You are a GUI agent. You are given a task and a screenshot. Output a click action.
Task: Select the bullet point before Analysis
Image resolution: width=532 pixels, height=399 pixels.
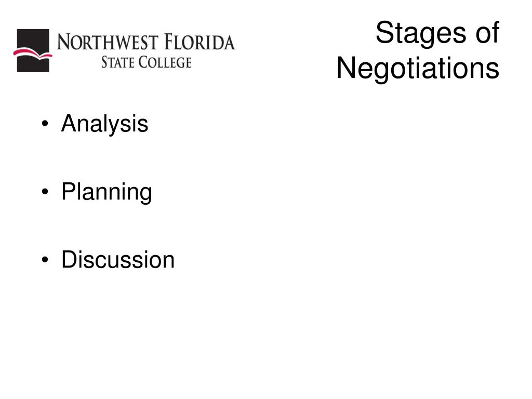click(x=45, y=124)
